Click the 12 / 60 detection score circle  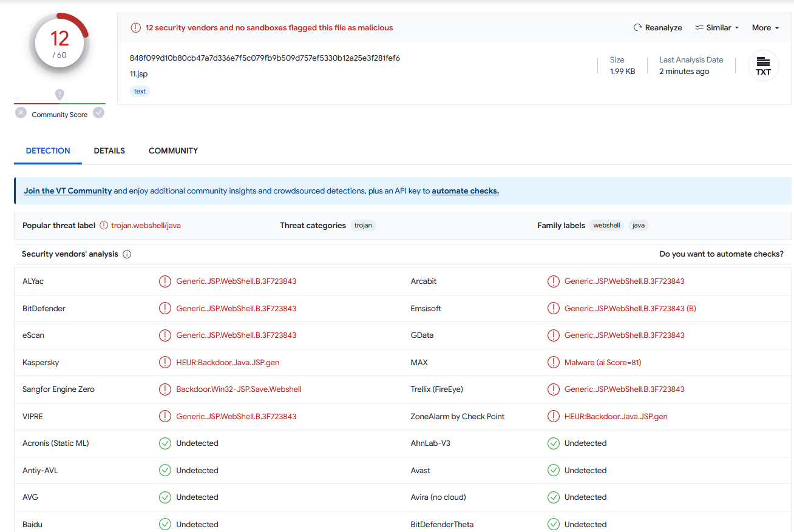pos(59,42)
